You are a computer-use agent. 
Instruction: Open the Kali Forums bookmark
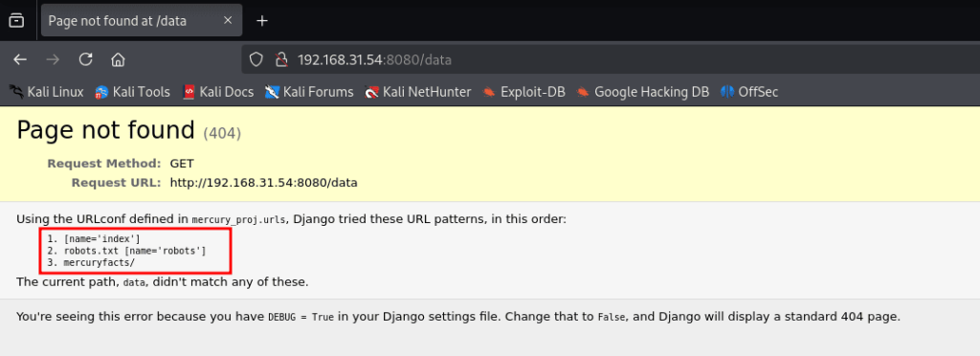309,93
